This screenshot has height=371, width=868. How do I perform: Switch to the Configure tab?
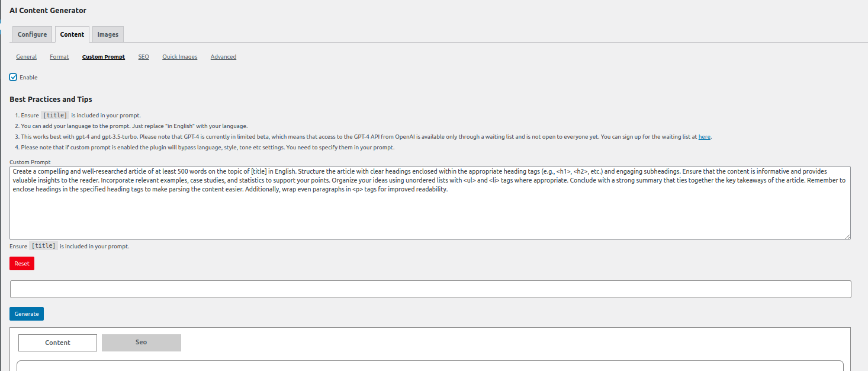[x=32, y=34]
